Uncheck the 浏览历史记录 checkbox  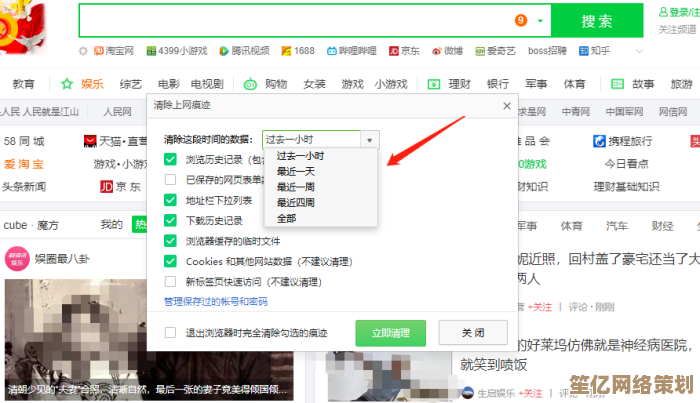(170, 160)
